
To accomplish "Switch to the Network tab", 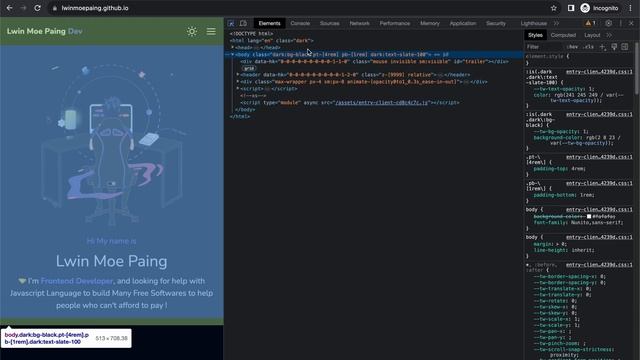I will point(359,23).
